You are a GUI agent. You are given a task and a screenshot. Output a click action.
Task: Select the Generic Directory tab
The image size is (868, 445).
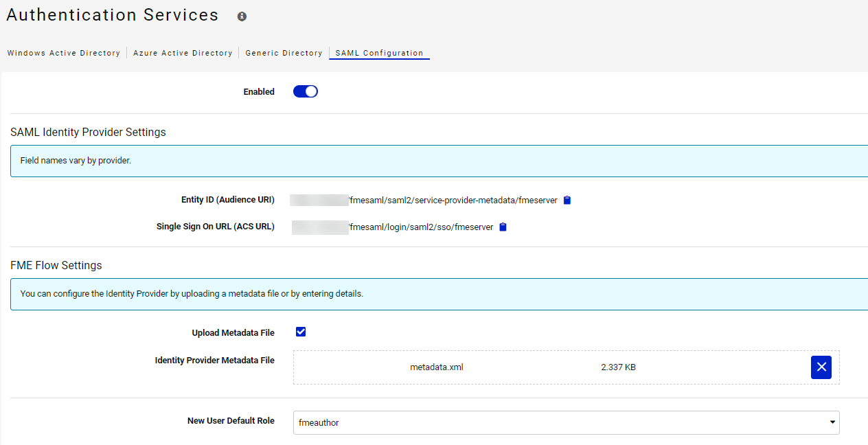pos(284,53)
